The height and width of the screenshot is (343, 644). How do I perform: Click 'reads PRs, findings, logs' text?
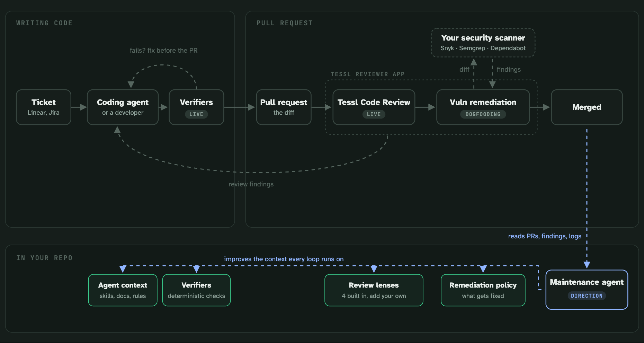[545, 236]
